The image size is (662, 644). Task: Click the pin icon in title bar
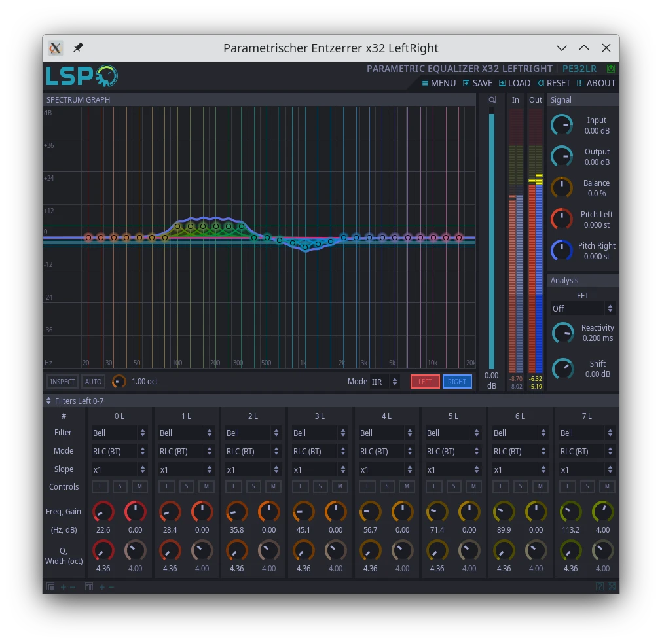pyautogui.click(x=78, y=48)
